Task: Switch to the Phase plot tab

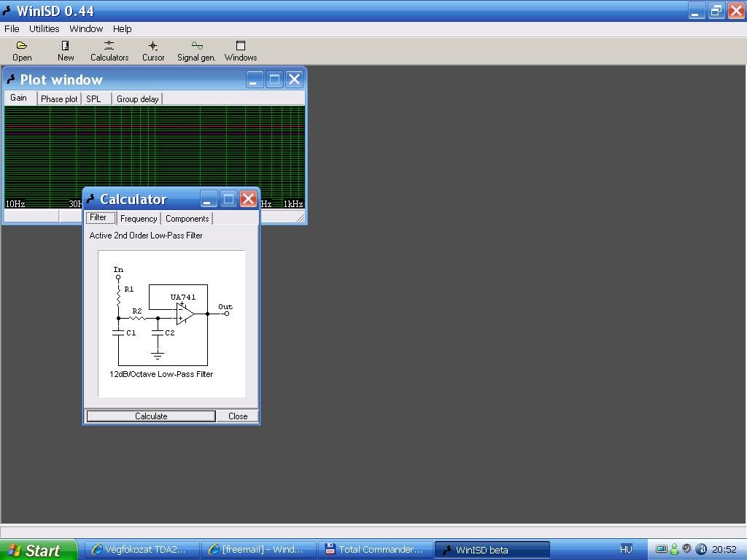Action: (x=59, y=99)
